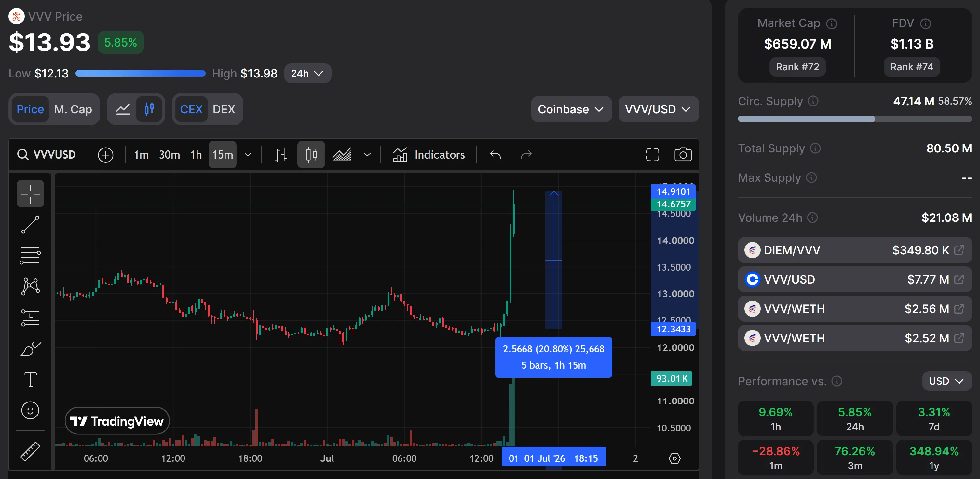The image size is (980, 479).
Task: Select the ruler measure tool
Action: click(31, 452)
